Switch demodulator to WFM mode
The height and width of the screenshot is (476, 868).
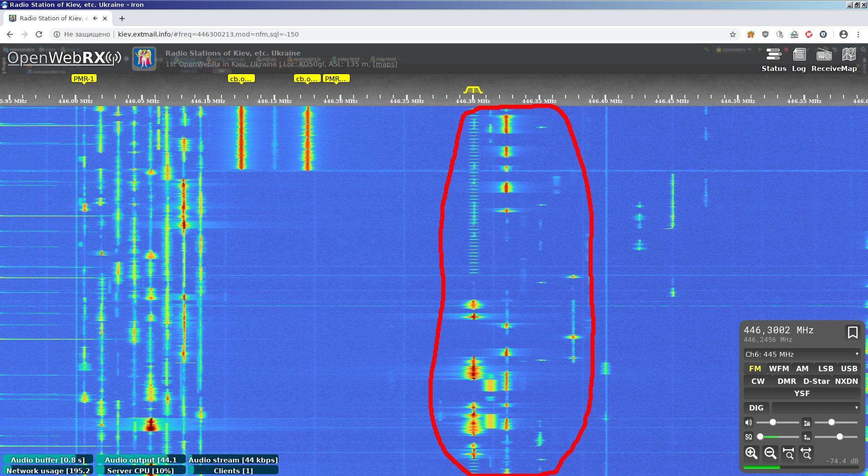click(778, 369)
